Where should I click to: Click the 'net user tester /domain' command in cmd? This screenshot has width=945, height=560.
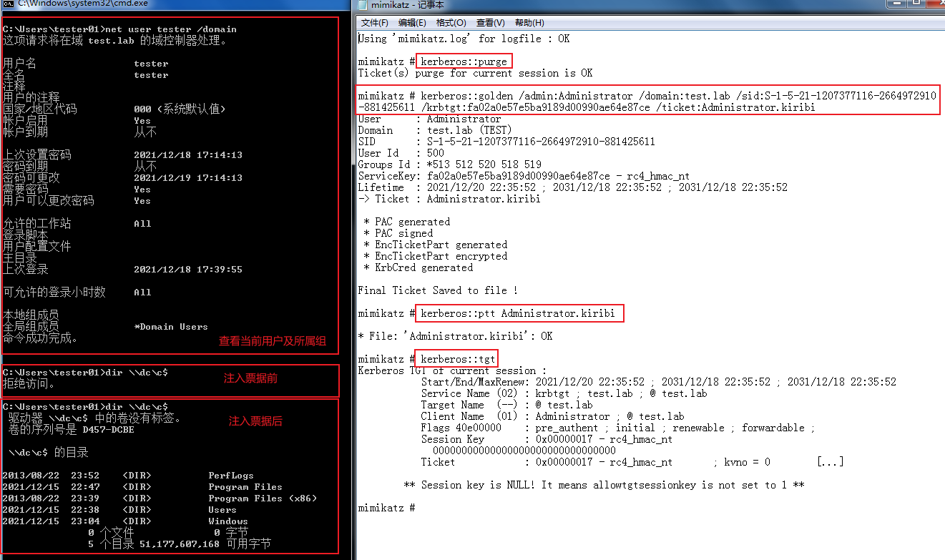[170, 29]
